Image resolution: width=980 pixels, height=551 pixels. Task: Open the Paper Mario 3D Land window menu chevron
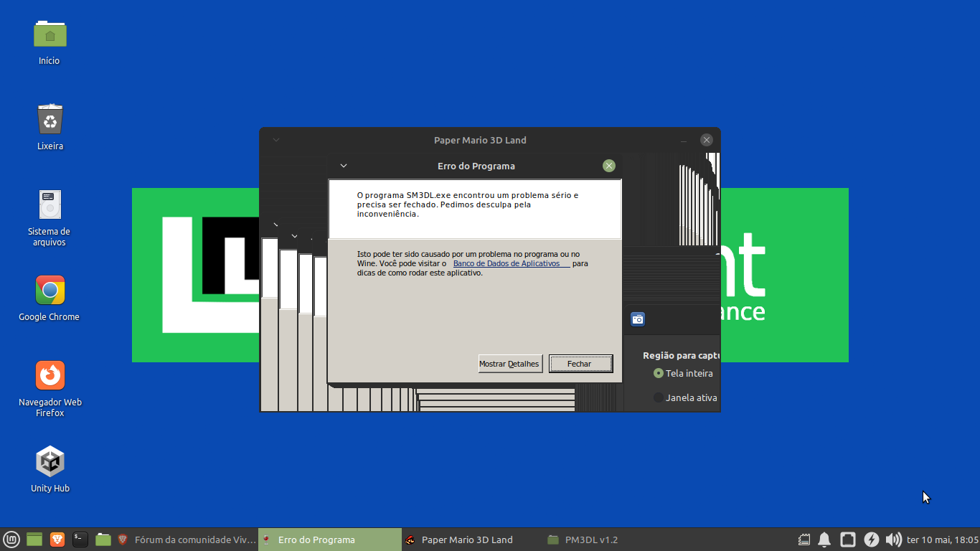[276, 140]
